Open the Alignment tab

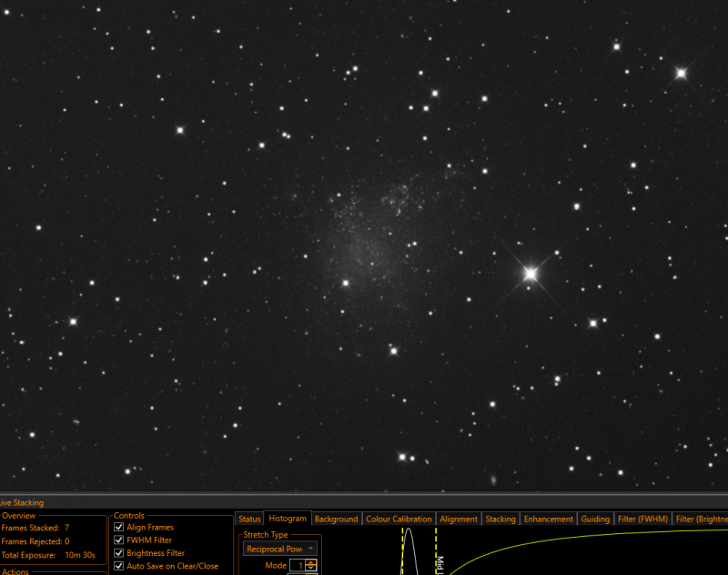click(x=459, y=519)
